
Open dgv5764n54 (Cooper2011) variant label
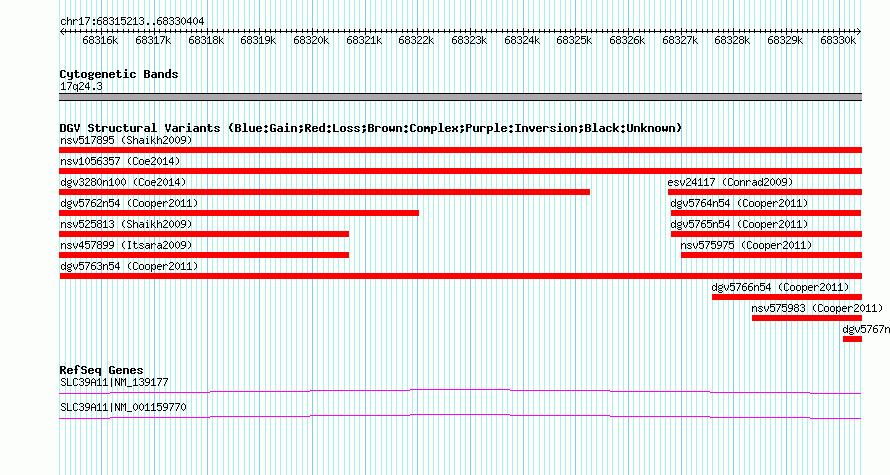pos(739,203)
